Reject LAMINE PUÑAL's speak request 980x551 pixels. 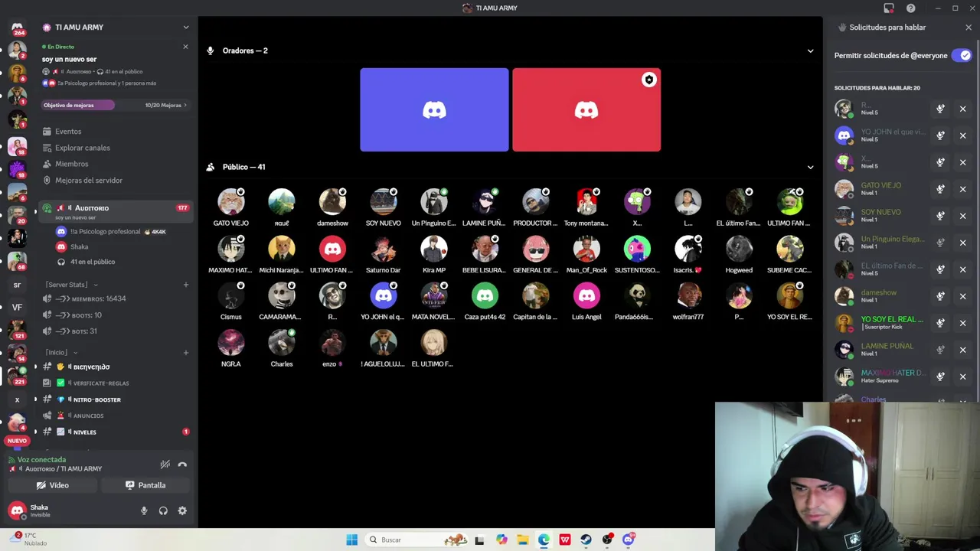coord(963,350)
